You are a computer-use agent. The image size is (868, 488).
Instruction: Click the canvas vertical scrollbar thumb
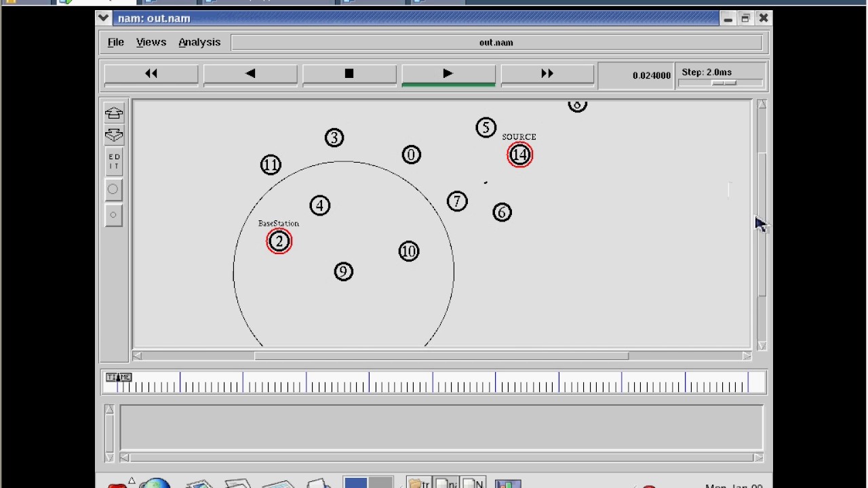(762, 226)
